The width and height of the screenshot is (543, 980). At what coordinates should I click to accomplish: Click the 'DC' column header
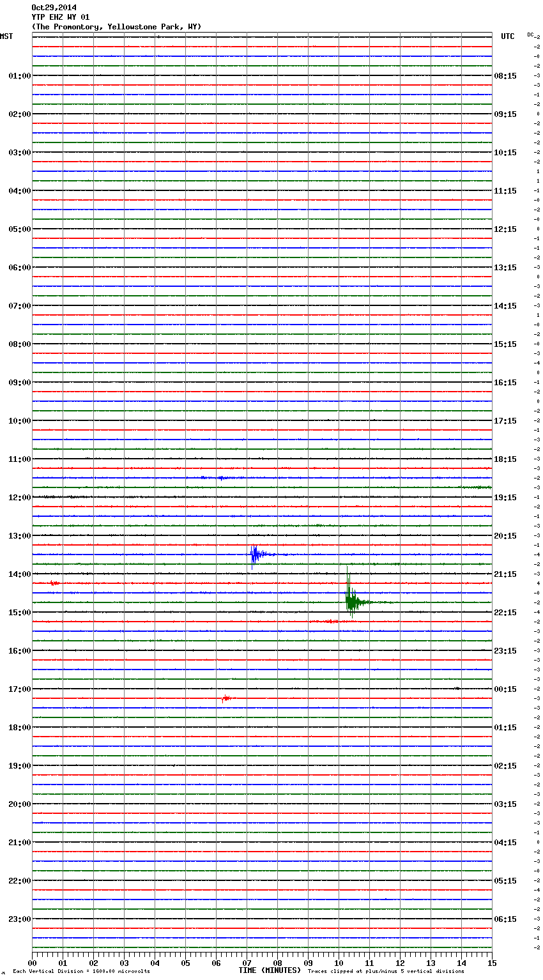(x=530, y=34)
